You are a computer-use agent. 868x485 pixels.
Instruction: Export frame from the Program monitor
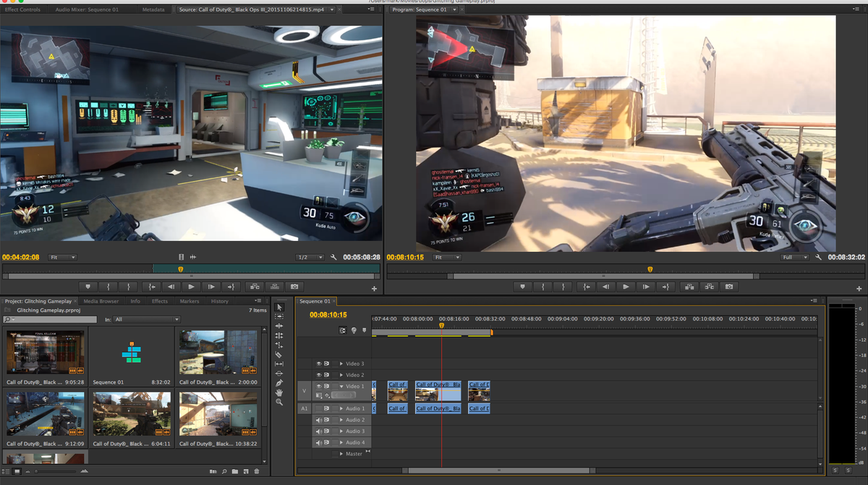point(728,287)
